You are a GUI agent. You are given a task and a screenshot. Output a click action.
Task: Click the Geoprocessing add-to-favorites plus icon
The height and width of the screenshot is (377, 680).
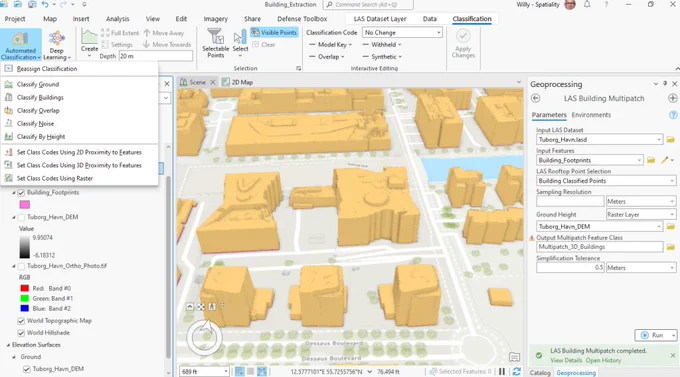point(672,98)
